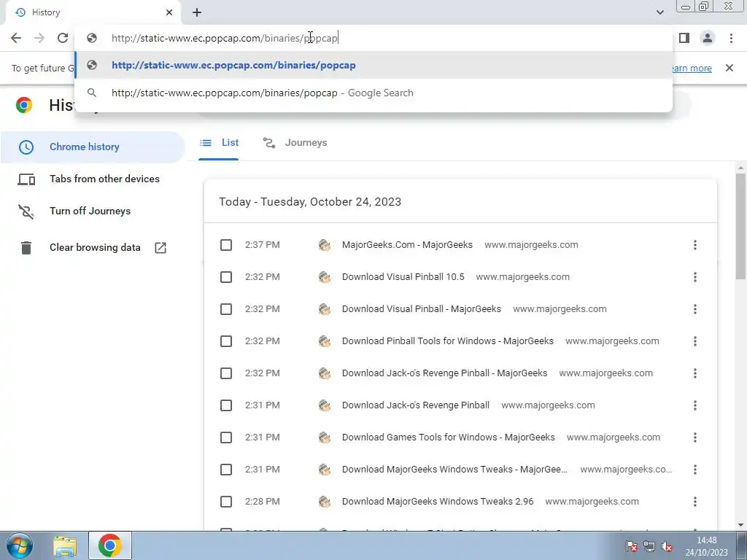Click the globe icon in address bar

click(92, 38)
